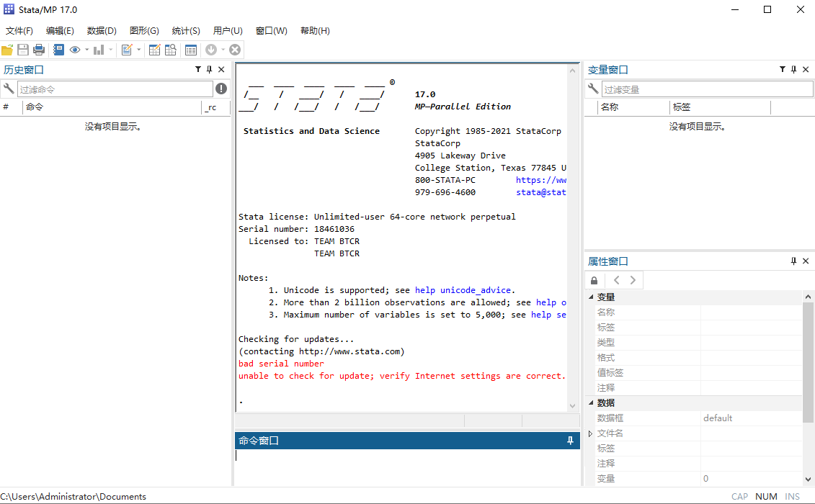Close the 变量窗口 panel
Viewport: 815px width, 504px height.
tap(806, 69)
